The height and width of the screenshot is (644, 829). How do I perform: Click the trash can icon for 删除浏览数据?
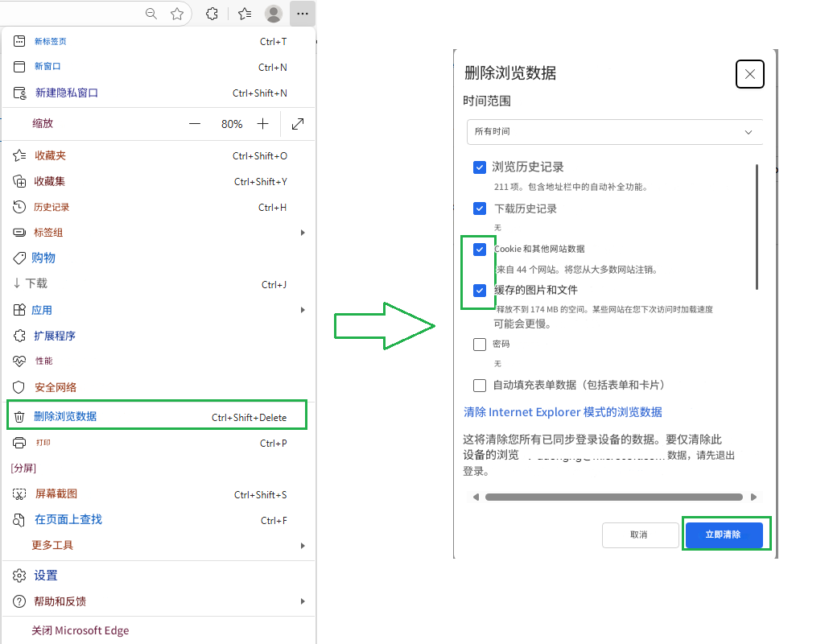(19, 417)
